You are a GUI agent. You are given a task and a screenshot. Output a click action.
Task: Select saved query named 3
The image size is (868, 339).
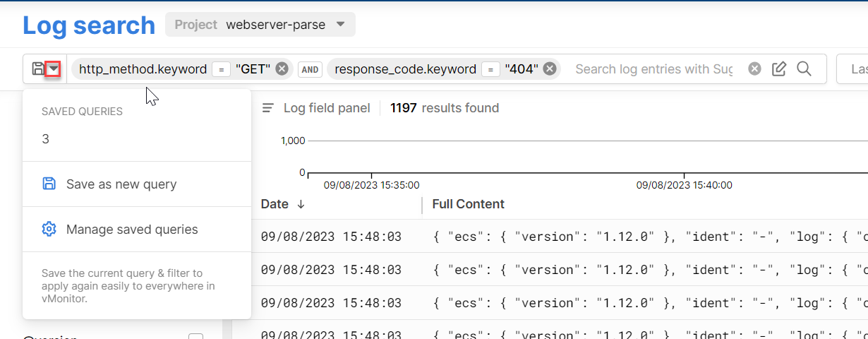click(46, 139)
